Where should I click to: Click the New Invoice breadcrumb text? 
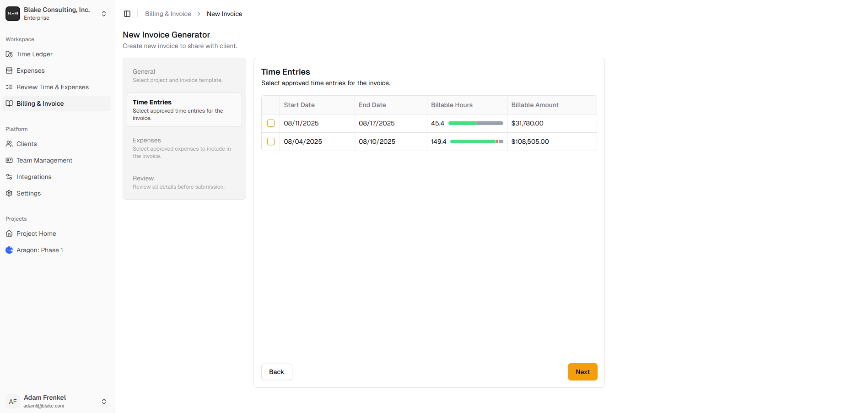tap(225, 14)
